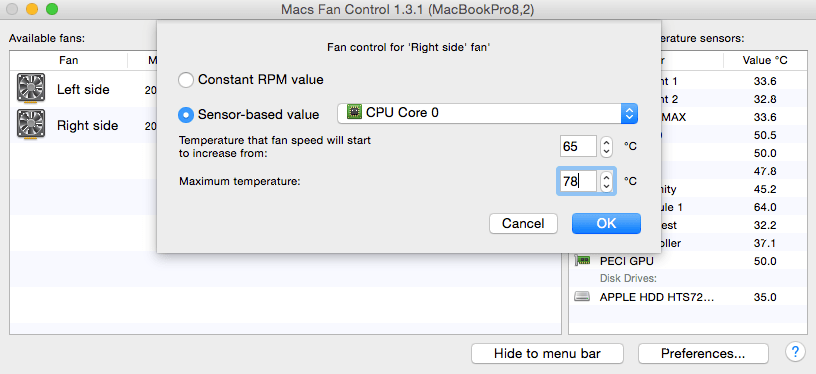Click the Hide to menu bar button
Screen dimensions: 816x374
pos(547,354)
